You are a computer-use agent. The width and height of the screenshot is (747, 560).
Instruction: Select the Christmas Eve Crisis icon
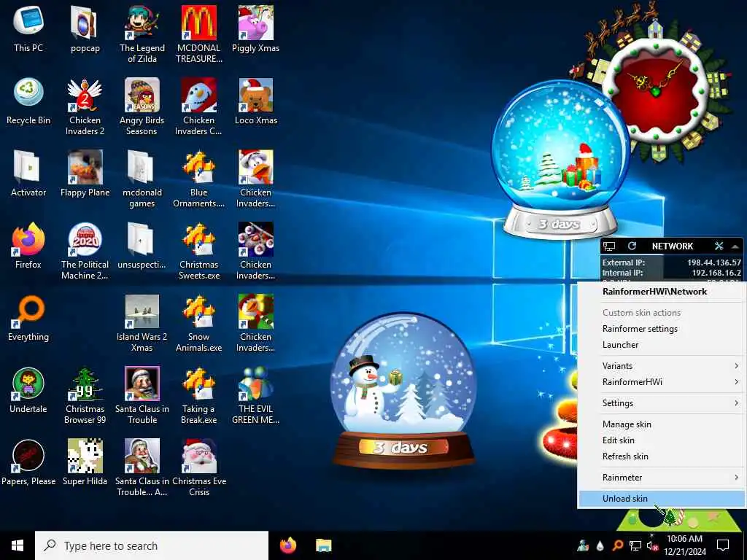click(198, 469)
